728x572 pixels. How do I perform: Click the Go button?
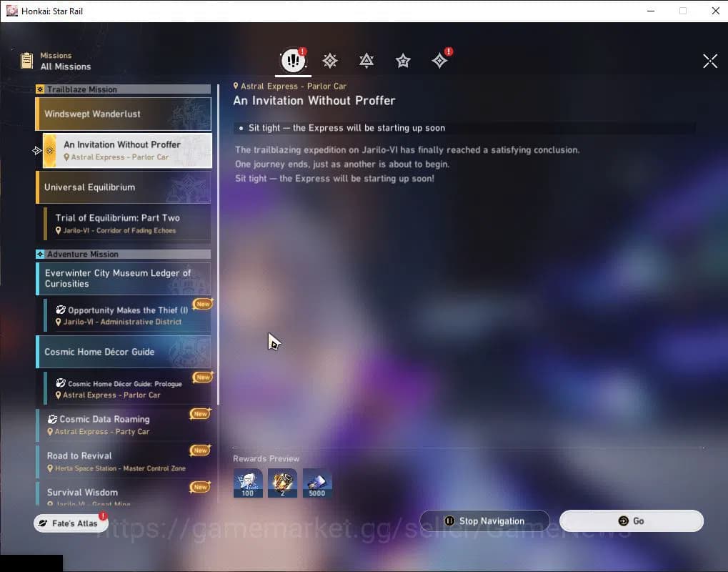(x=631, y=521)
